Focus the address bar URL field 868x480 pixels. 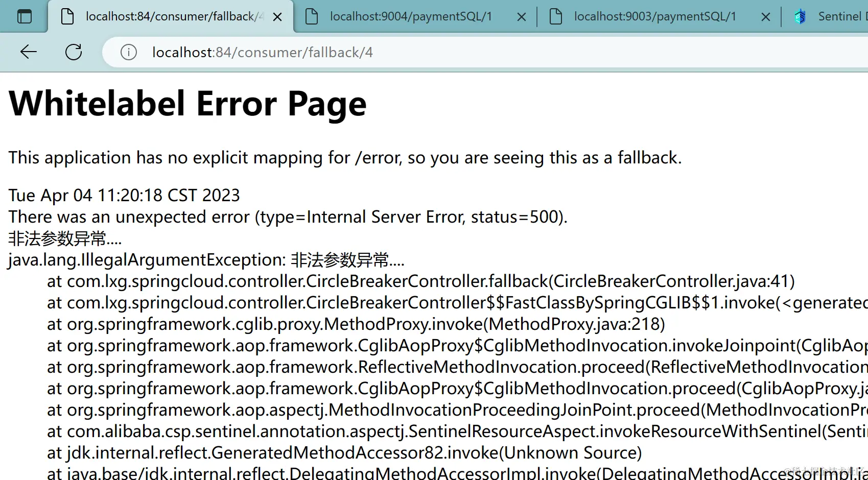pyautogui.click(x=485, y=52)
